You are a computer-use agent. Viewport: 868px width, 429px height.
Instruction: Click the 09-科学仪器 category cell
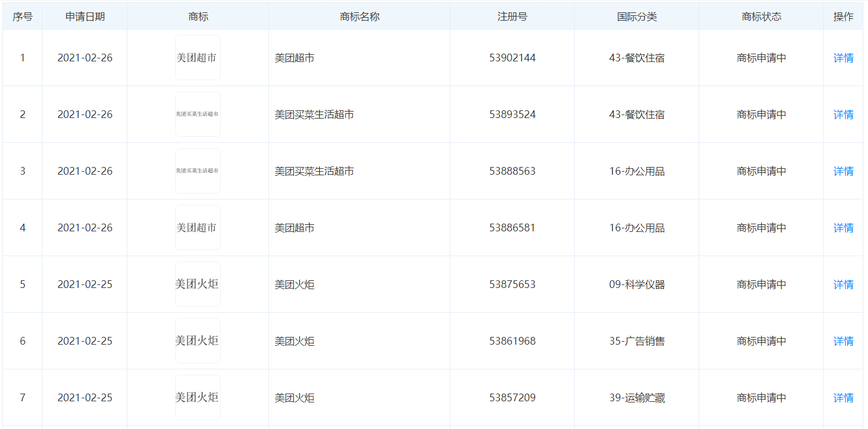pyautogui.click(x=637, y=284)
